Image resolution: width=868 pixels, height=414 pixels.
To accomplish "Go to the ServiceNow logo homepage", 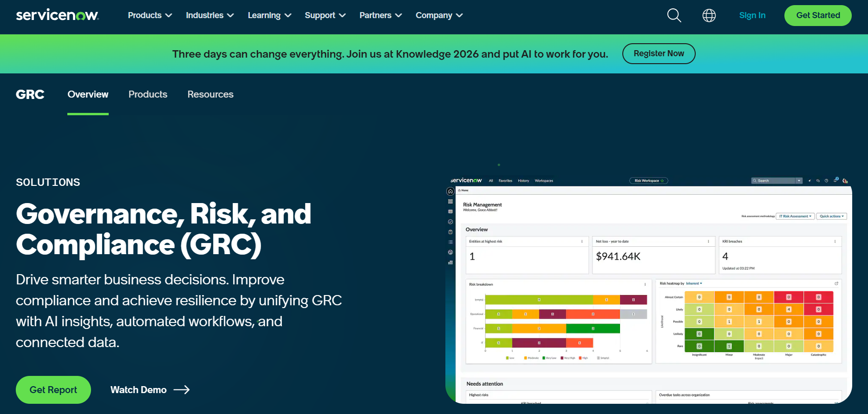I will click(58, 15).
